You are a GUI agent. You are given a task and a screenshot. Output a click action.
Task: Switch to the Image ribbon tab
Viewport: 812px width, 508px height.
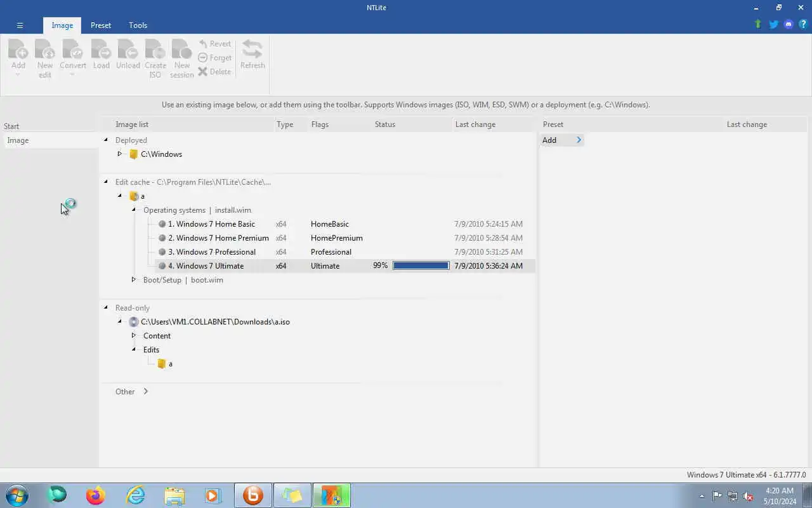(x=62, y=25)
